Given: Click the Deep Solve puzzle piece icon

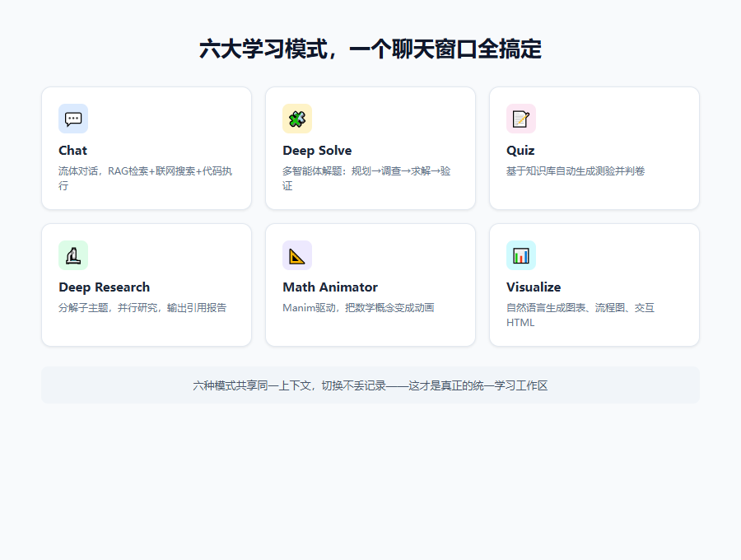Looking at the screenshot, I should [x=297, y=119].
